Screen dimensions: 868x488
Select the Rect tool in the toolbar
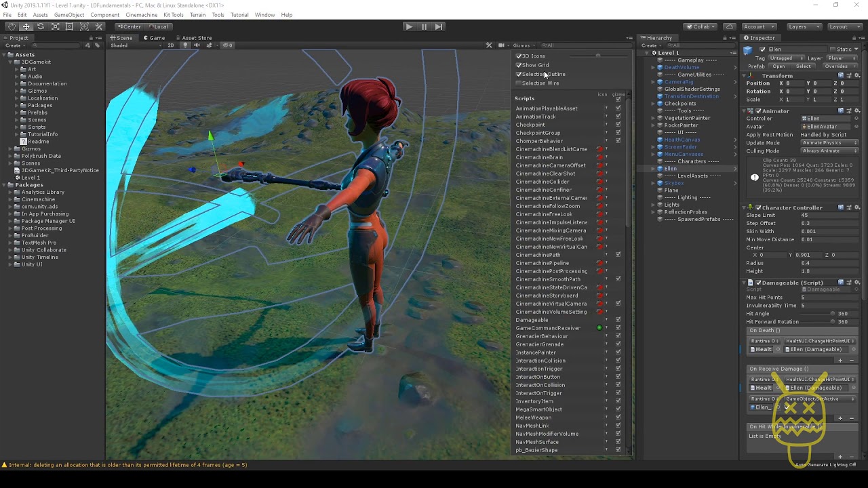click(69, 26)
